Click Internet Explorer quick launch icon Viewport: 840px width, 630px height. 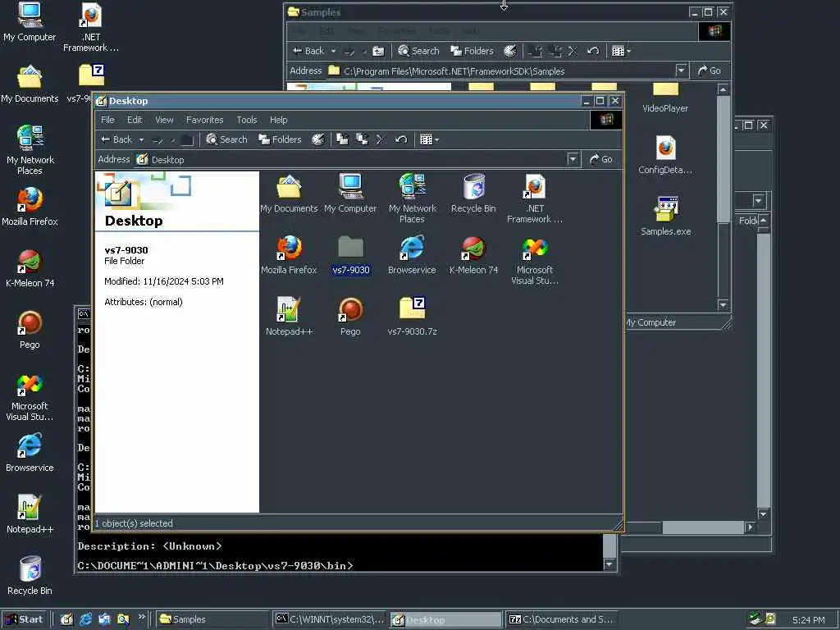pos(85,619)
